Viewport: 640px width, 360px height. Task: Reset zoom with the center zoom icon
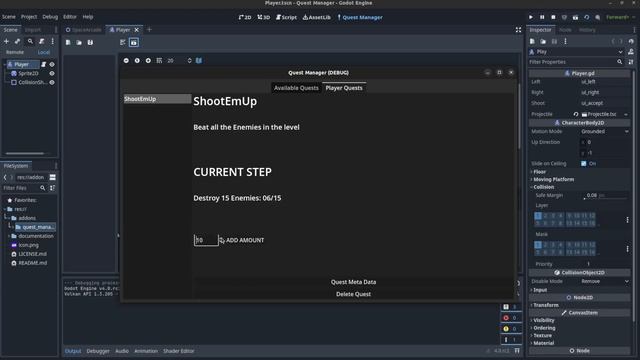click(137, 60)
